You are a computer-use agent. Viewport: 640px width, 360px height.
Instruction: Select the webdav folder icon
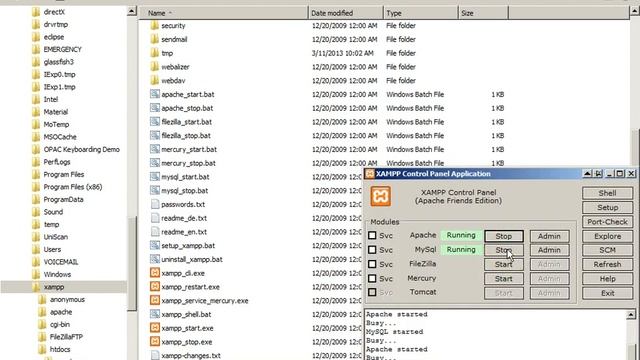click(154, 80)
